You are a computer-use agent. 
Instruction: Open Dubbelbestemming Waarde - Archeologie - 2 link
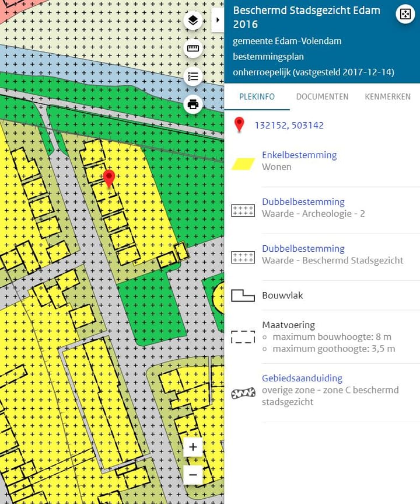[303, 202]
